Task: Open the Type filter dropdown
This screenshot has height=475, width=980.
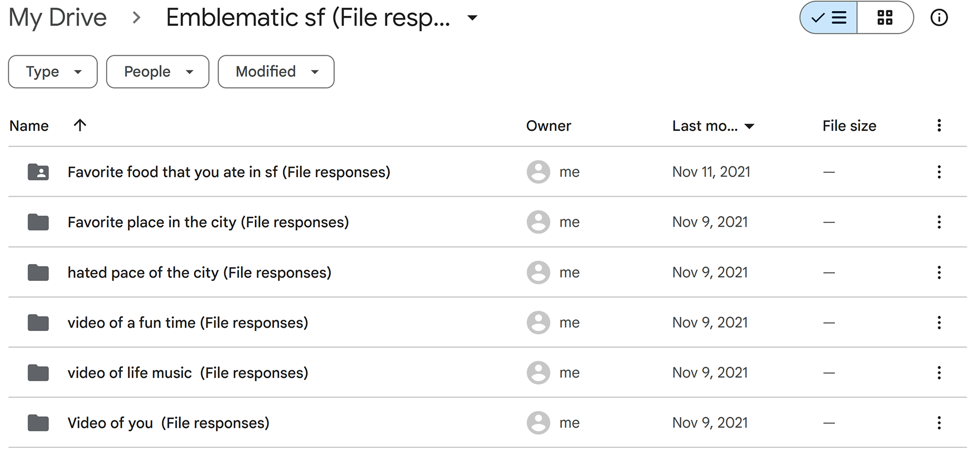Action: [53, 72]
